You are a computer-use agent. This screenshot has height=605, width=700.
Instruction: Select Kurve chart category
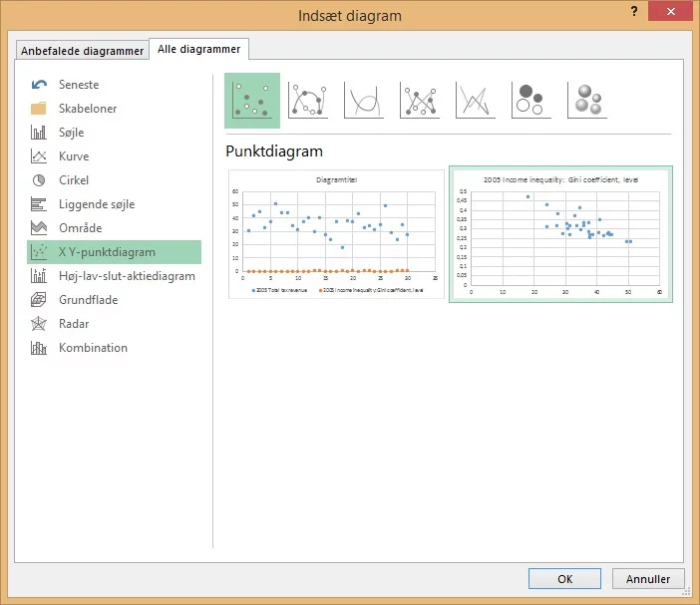pos(74,156)
